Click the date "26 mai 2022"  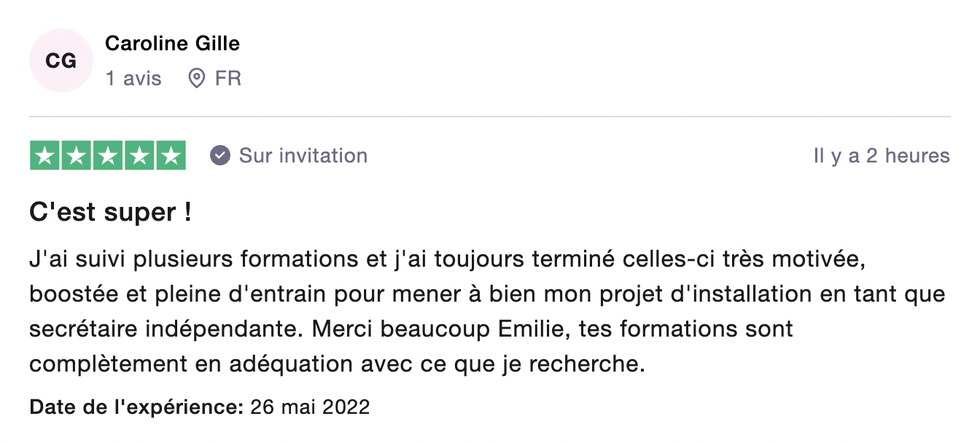coord(310,407)
